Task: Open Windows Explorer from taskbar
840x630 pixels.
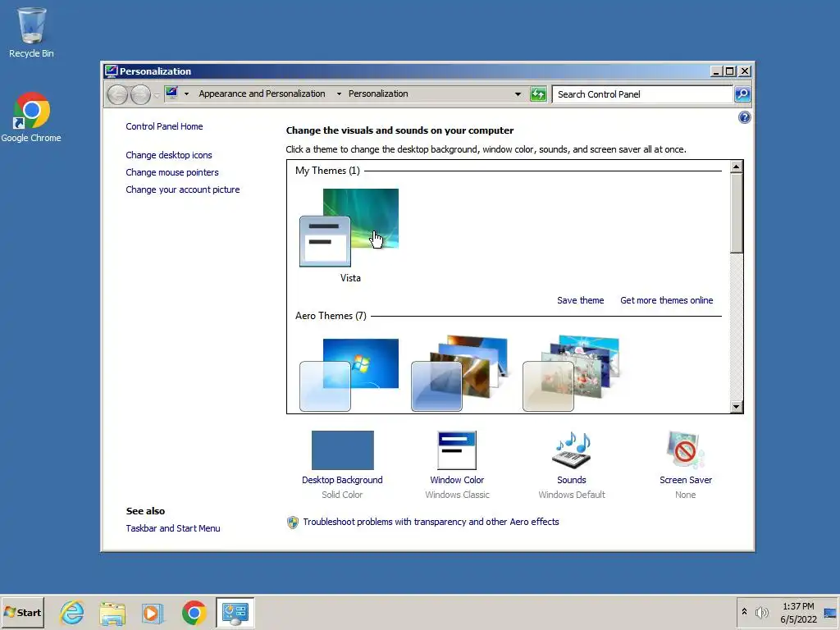Action: click(112, 613)
